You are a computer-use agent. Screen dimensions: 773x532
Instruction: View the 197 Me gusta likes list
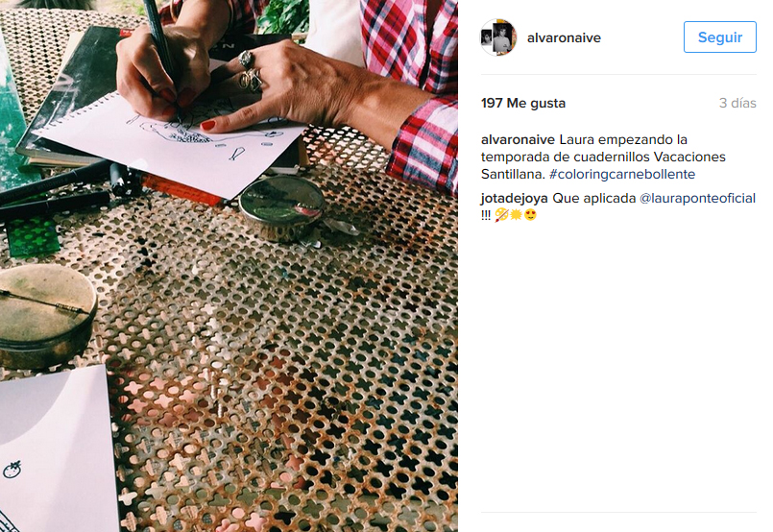523,103
